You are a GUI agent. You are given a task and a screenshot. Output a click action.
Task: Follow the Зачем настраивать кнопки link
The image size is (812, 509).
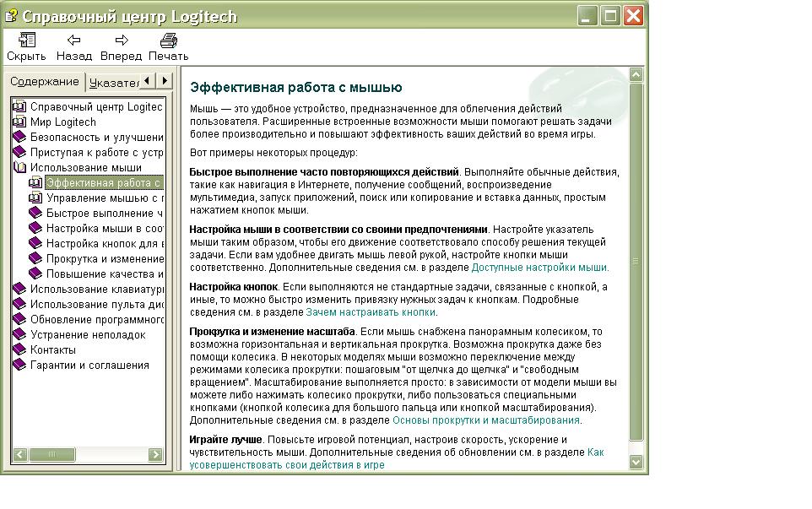click(x=371, y=312)
